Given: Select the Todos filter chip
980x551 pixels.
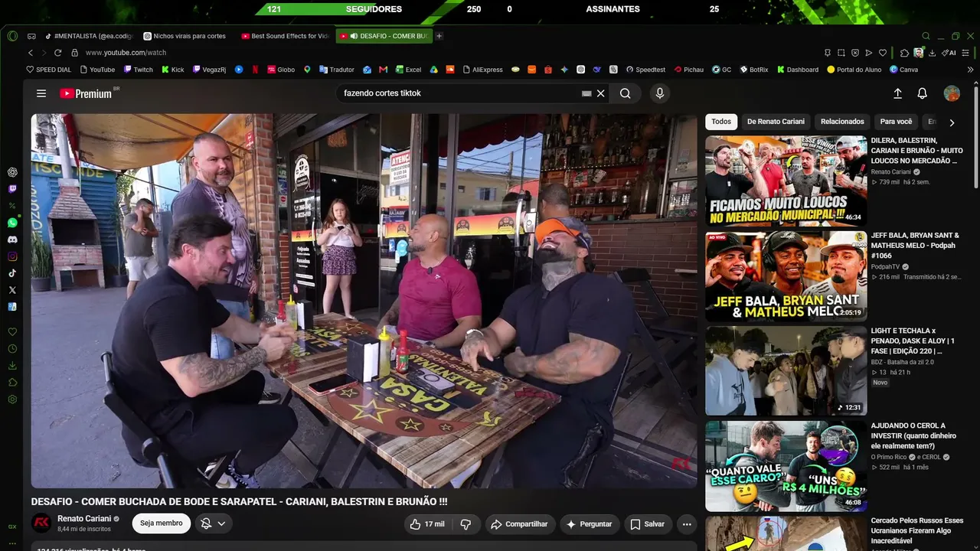Looking at the screenshot, I should pyautogui.click(x=721, y=122).
